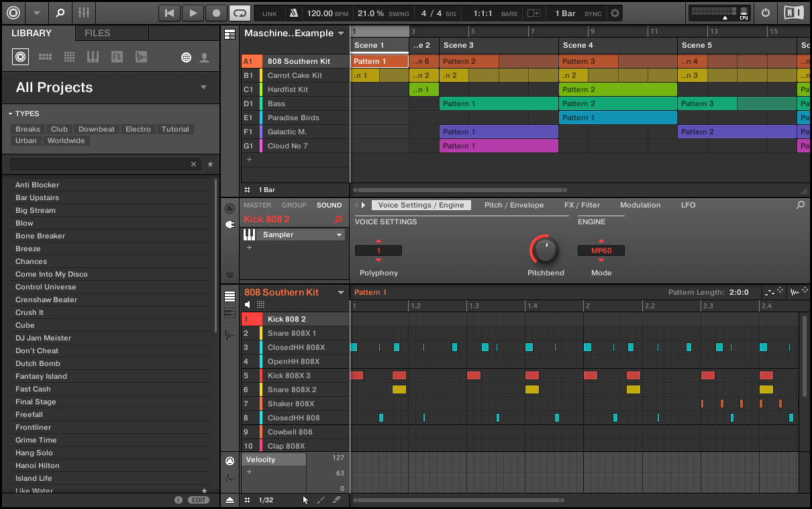
Task: Restart playback from the beginning
Action: pyautogui.click(x=170, y=13)
